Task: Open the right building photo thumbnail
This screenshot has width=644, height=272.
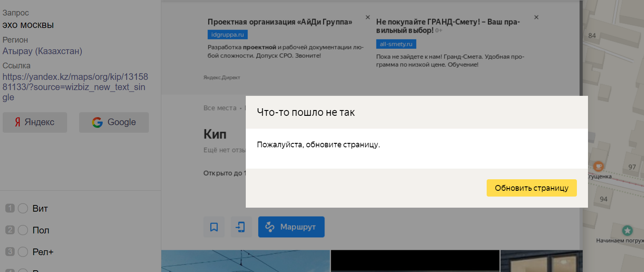Action: click(x=541, y=261)
